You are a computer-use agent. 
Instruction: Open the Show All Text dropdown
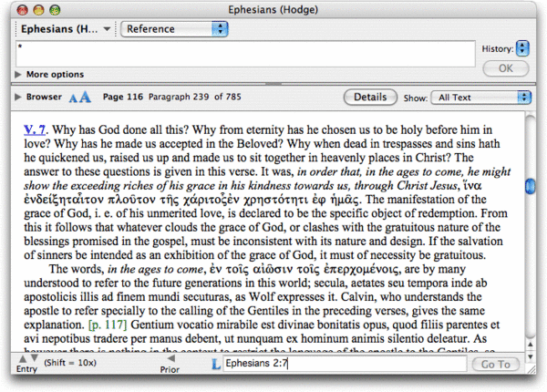482,97
